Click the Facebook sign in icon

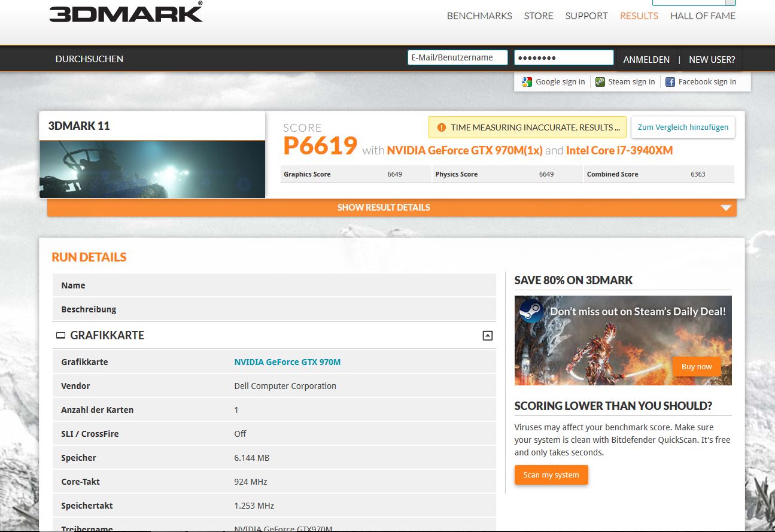pyautogui.click(x=670, y=82)
